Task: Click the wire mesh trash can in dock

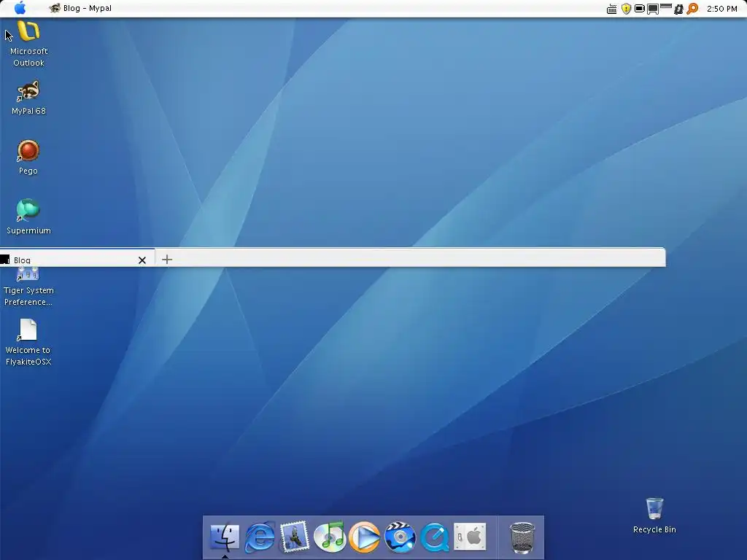Action: (x=522, y=537)
